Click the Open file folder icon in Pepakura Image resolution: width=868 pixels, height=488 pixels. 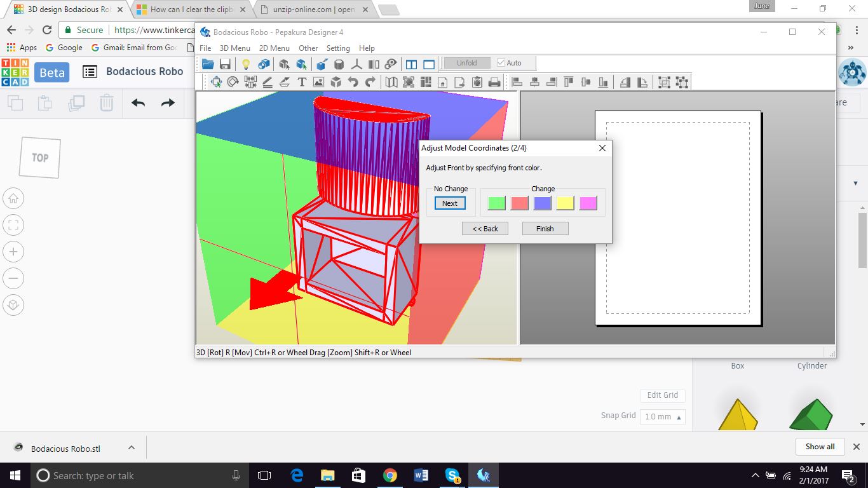point(208,64)
